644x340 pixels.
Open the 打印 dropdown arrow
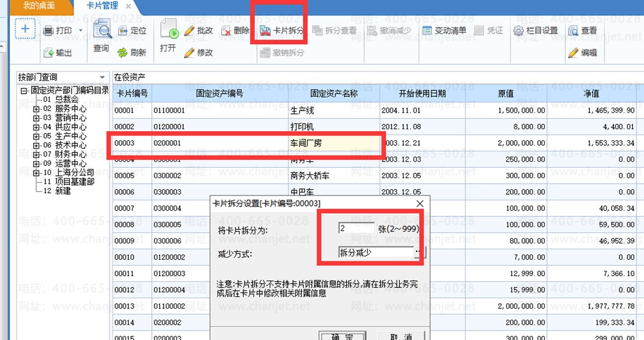point(80,31)
